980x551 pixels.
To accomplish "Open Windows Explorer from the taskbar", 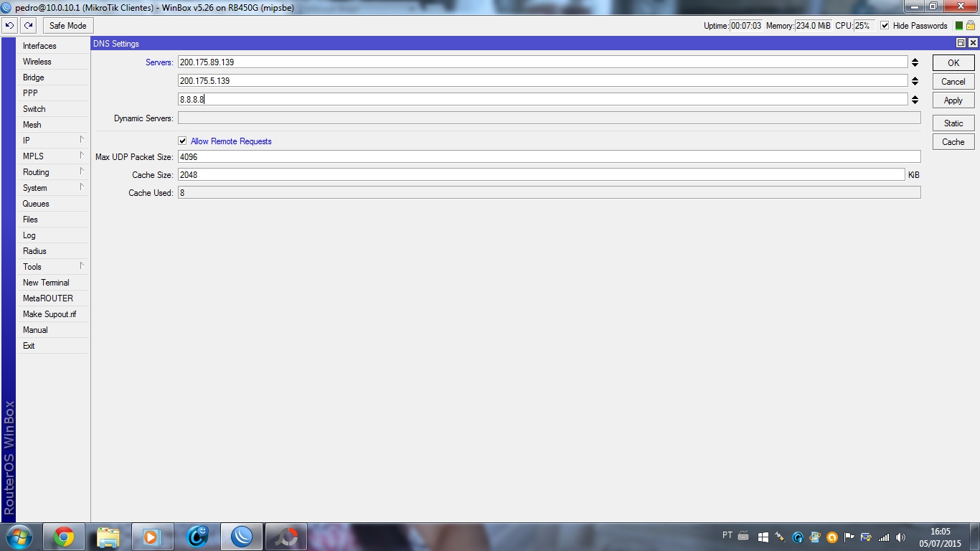I will click(x=108, y=537).
